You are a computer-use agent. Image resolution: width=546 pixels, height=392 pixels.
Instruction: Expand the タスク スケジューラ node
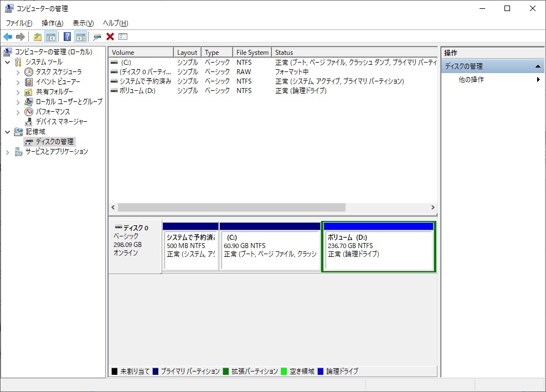18,73
